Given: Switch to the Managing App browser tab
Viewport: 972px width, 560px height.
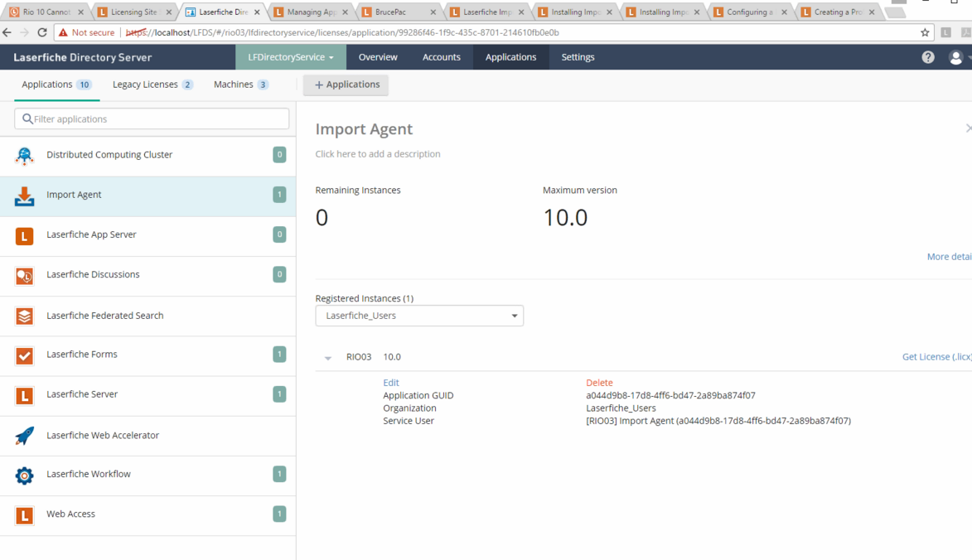Looking at the screenshot, I should pos(309,12).
